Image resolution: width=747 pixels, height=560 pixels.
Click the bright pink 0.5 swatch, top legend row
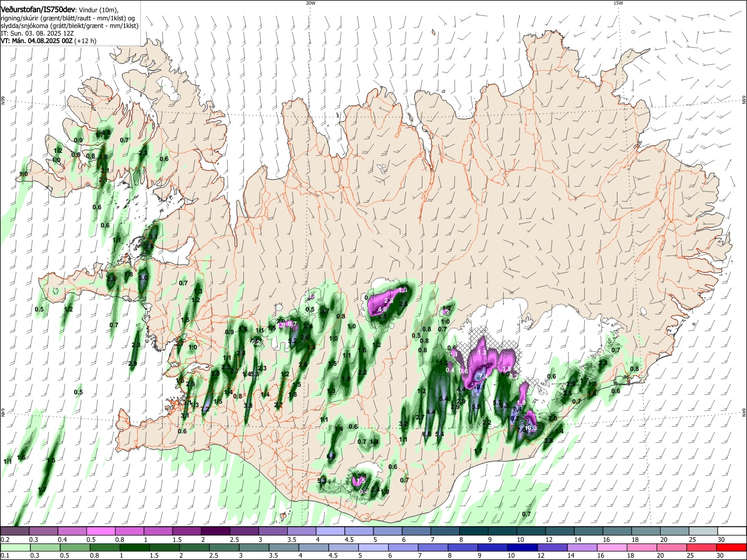(101, 531)
